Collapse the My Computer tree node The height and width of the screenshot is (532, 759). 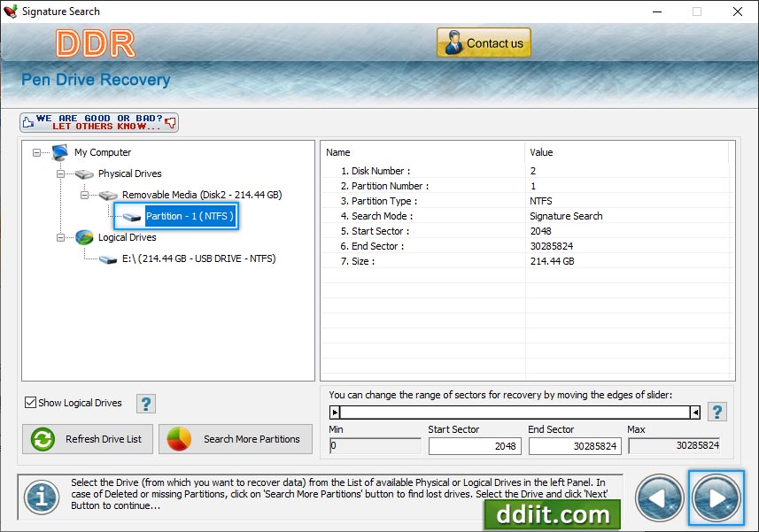tap(37, 152)
